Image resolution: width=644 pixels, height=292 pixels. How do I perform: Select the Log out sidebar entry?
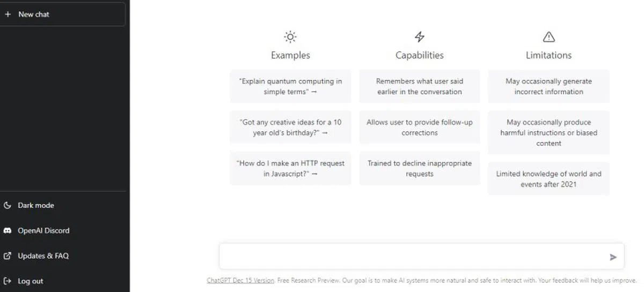point(31,281)
